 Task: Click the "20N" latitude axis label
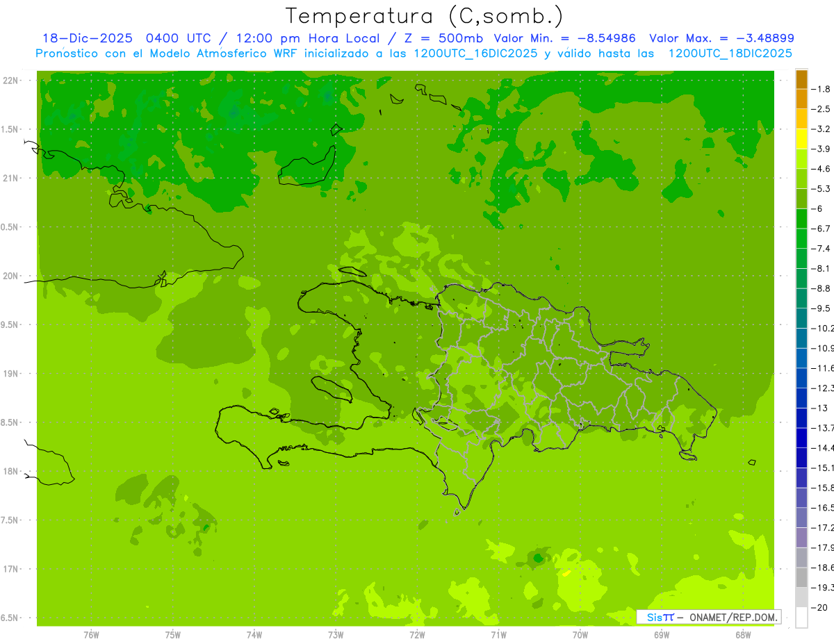coord(10,276)
